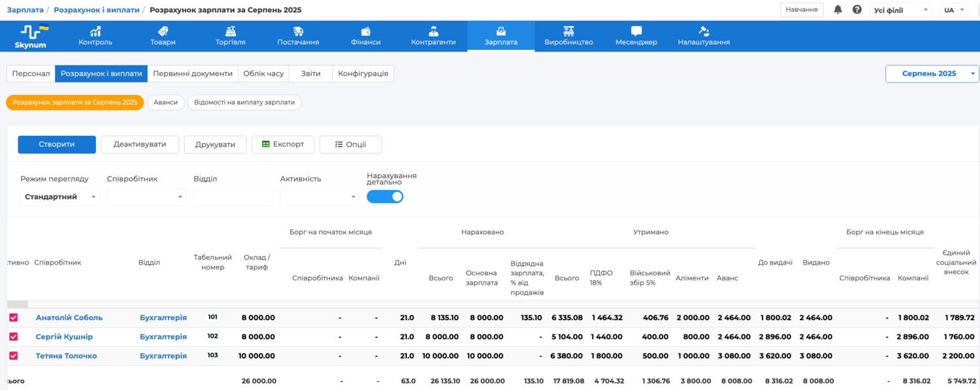980x390 pixels.
Task: Open the Фінанси wallet icon
Action: click(365, 31)
